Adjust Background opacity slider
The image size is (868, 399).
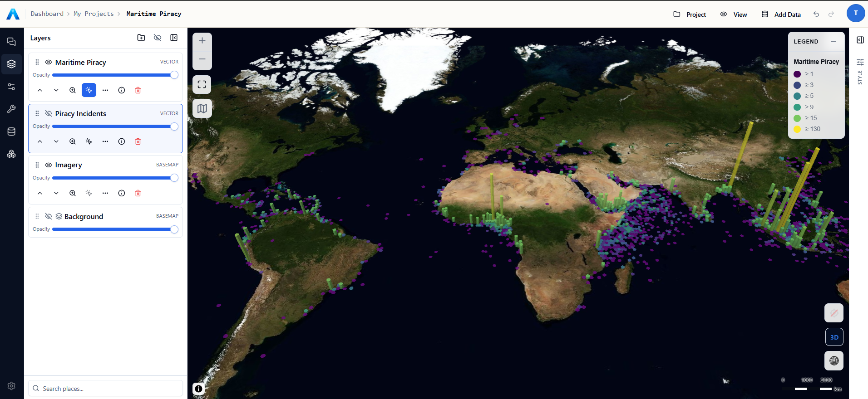(115, 229)
